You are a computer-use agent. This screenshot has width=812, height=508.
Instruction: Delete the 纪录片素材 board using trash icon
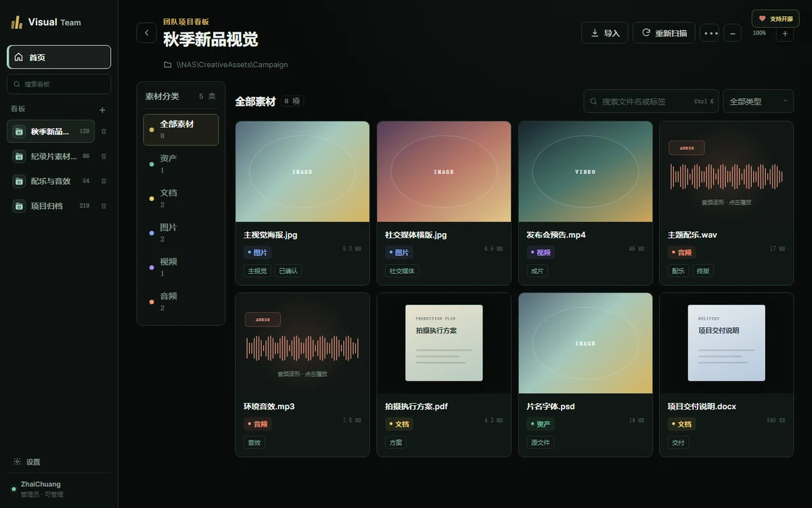(104, 156)
